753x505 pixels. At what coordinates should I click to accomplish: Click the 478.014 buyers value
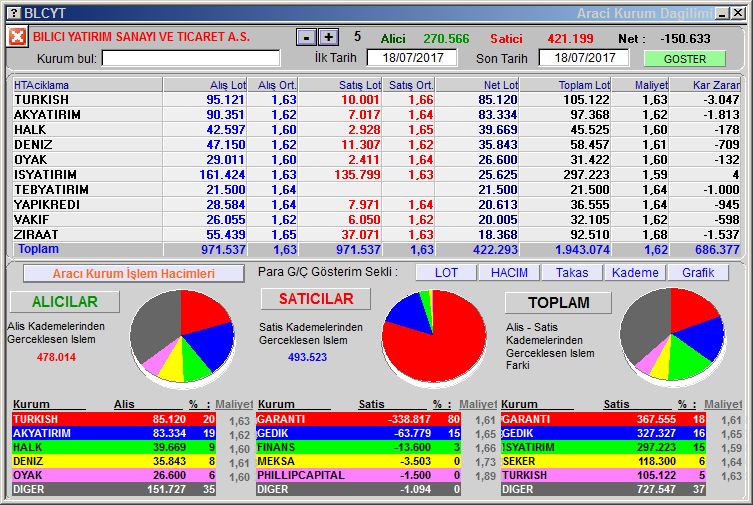[56, 357]
